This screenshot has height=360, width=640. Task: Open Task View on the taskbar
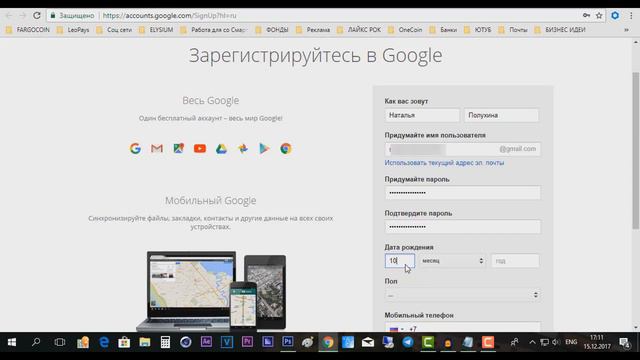[x=60, y=342]
